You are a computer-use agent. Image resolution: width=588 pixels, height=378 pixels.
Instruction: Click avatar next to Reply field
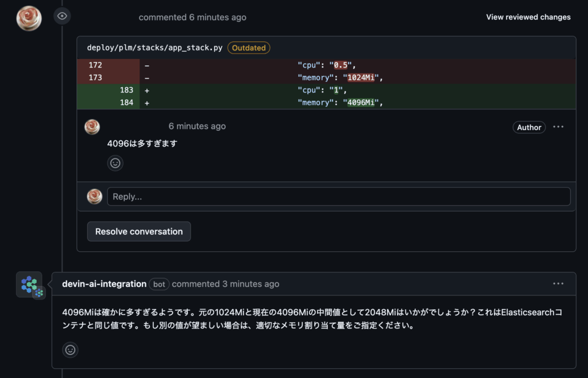[95, 196]
